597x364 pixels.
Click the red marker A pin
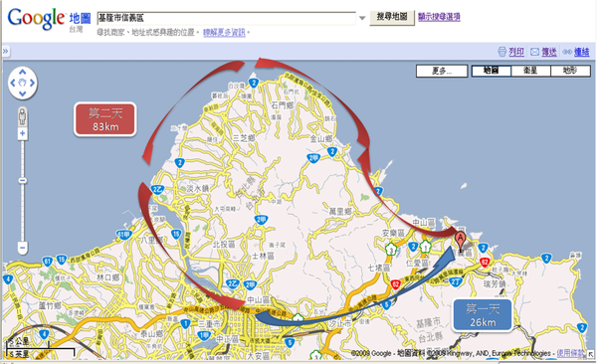[x=461, y=241]
